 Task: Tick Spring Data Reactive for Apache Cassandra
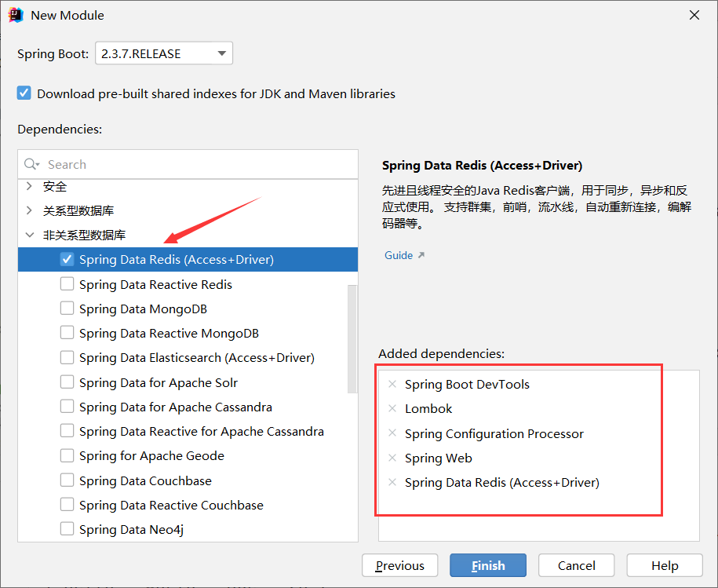[67, 431]
